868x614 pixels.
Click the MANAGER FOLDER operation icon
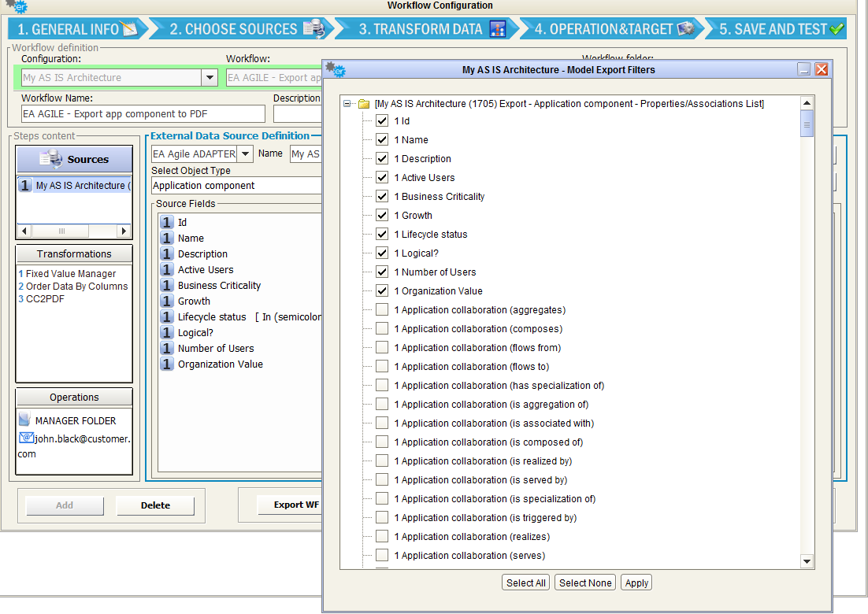(x=25, y=420)
